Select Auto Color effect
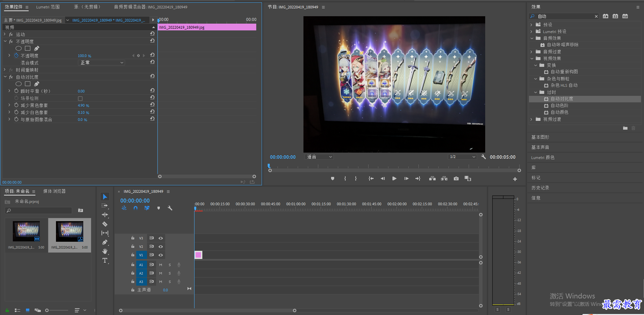This screenshot has width=644, height=315. click(559, 112)
